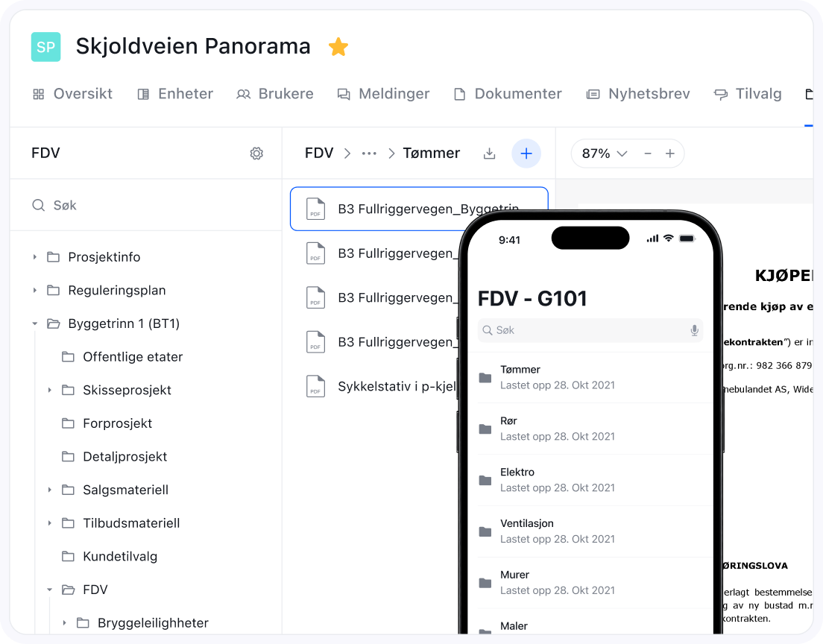Click FDV in the breadcrumb
Image resolution: width=823 pixels, height=644 pixels.
tap(319, 154)
